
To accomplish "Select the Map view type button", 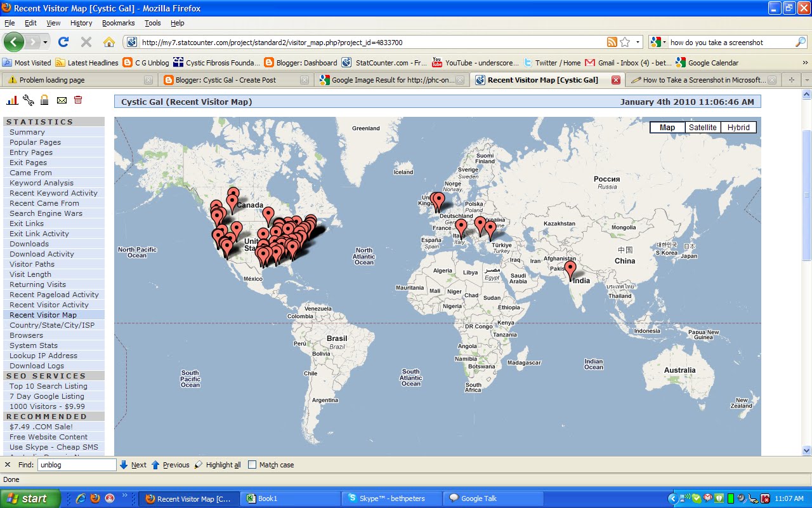I will [667, 128].
